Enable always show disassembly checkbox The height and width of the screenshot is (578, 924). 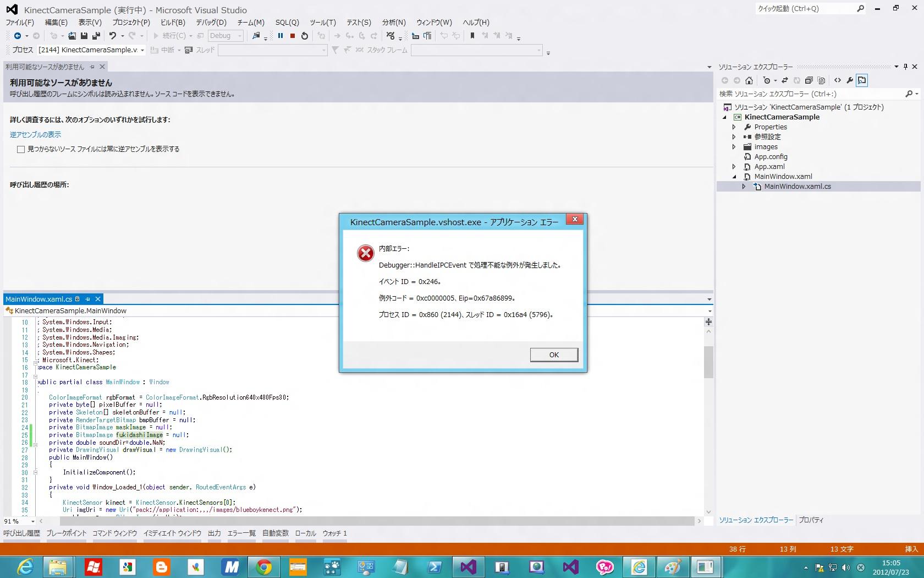21,149
